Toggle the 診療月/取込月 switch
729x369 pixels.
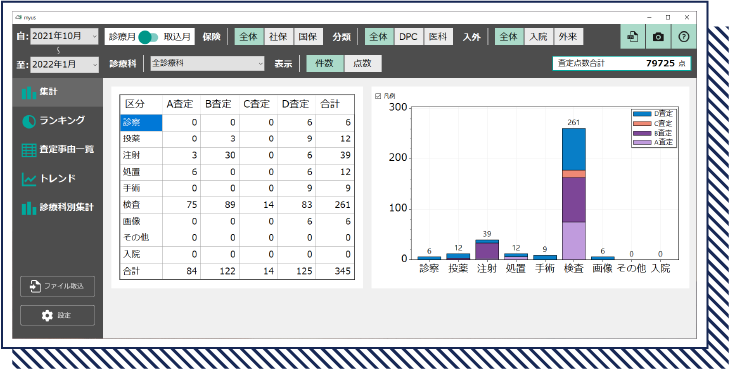click(x=149, y=37)
